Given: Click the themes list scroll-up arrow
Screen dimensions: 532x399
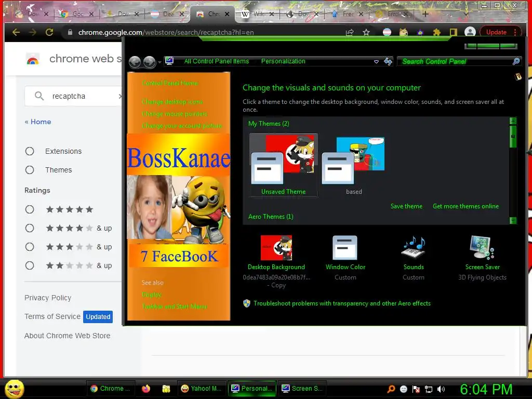Looking at the screenshot, I should pos(513,121).
